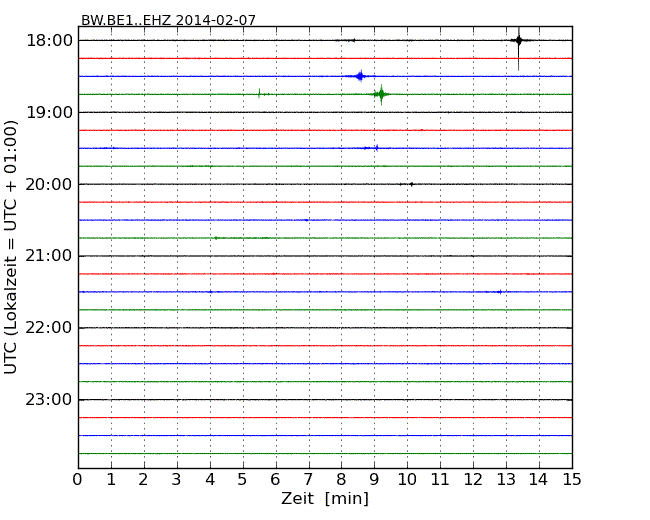This screenshot has height=520, width=650.
Task: Click the "22:00" time label on the y-axis
Action: click(x=49, y=328)
